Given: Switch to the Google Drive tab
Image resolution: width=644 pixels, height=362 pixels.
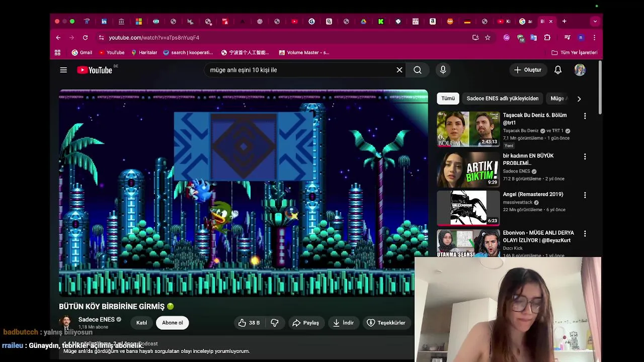Looking at the screenshot, I should click(x=363, y=22).
